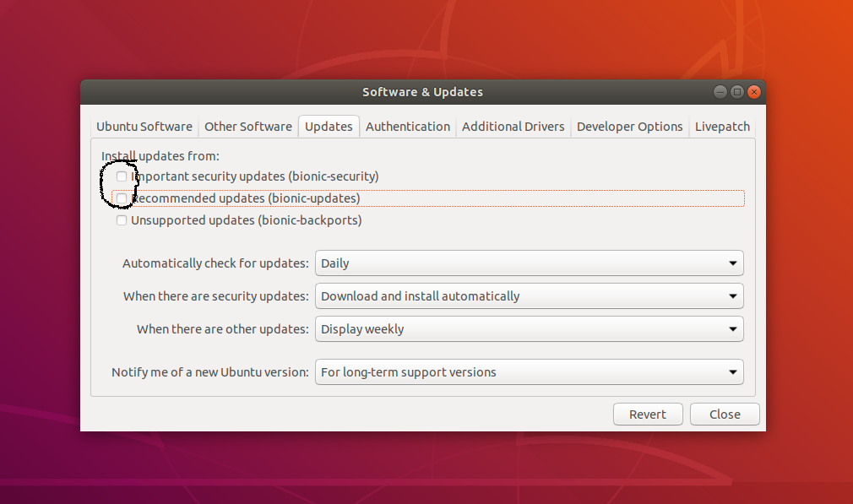Select the Recommended updates row
The height and width of the screenshot is (504, 853).
(x=253, y=198)
